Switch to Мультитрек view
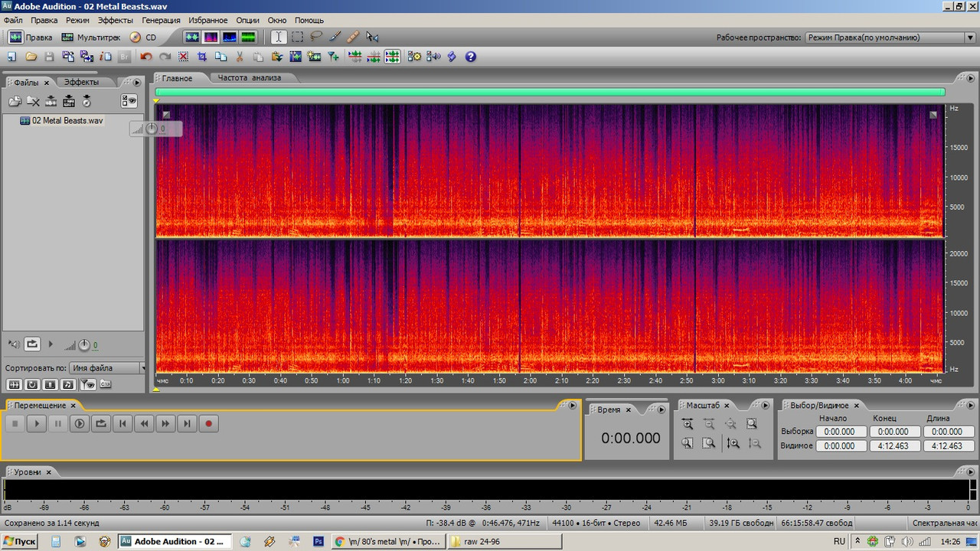Image resolution: width=980 pixels, height=551 pixels. (x=91, y=37)
